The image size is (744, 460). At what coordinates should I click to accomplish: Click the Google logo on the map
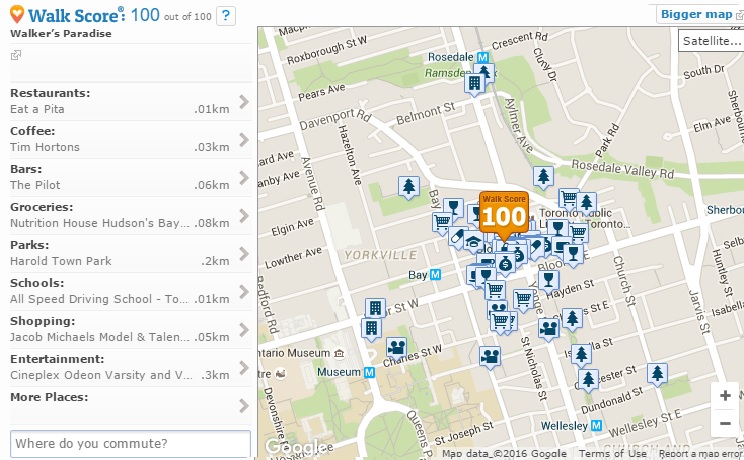click(x=296, y=447)
